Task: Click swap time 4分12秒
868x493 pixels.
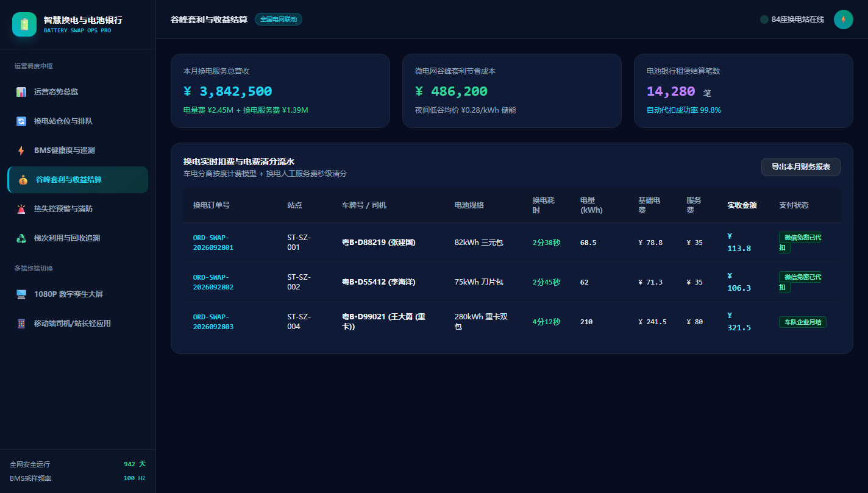Action: point(546,322)
